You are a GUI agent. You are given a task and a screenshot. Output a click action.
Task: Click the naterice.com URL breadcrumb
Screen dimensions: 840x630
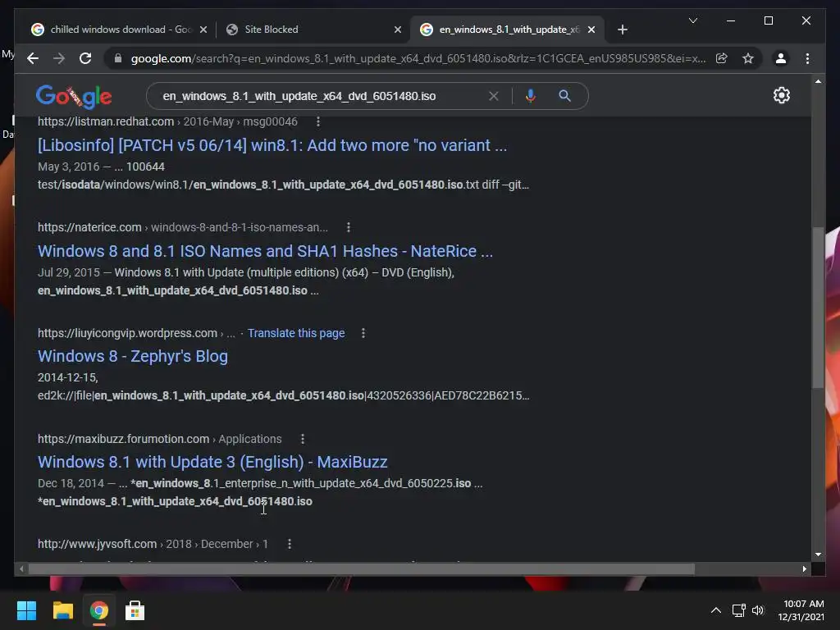click(183, 227)
